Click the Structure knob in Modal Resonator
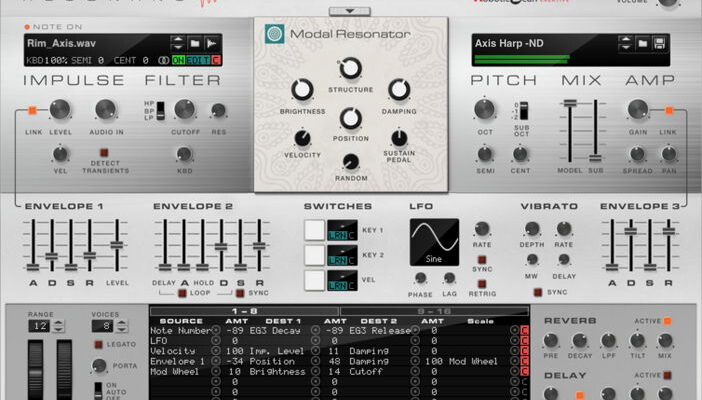This screenshot has width=702, height=400. click(350, 69)
